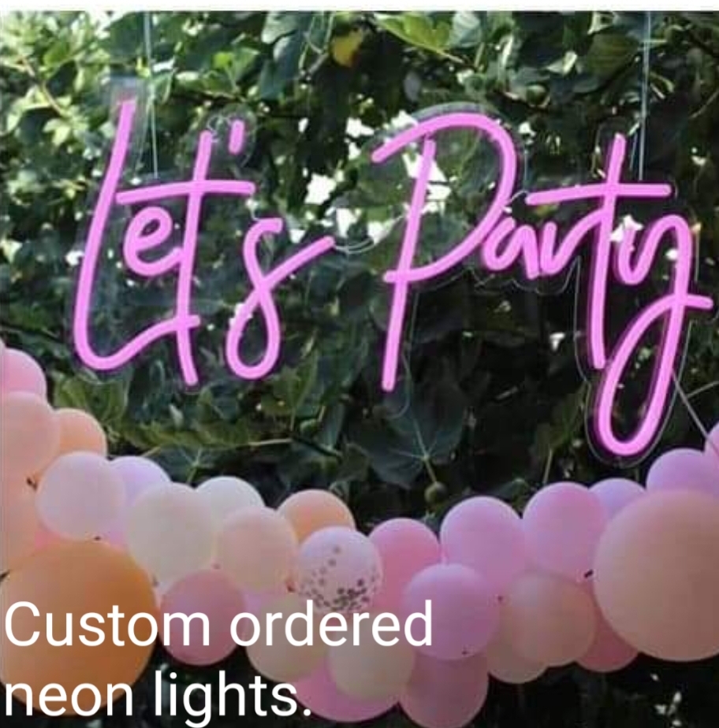Select the "Custom ordered" caption line
Image resolution: width=719 pixels, height=728 pixels.
[218, 623]
